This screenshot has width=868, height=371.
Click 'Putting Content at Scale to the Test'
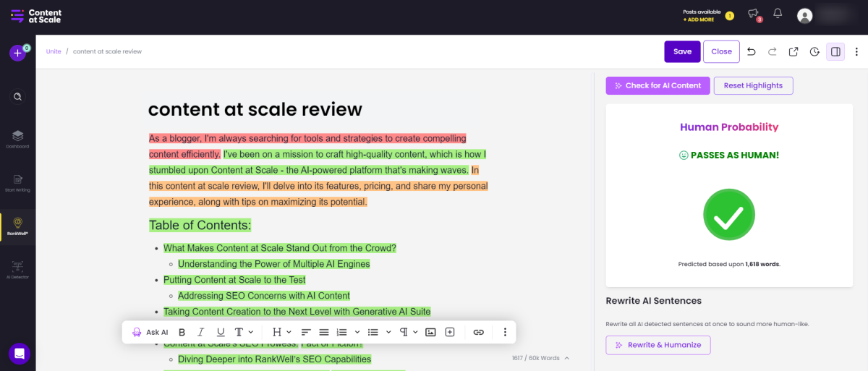pyautogui.click(x=234, y=280)
